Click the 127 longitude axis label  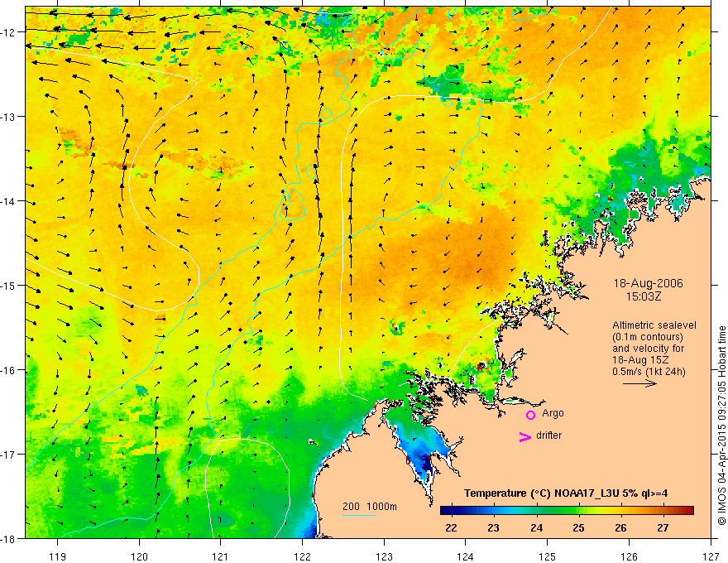711,556
